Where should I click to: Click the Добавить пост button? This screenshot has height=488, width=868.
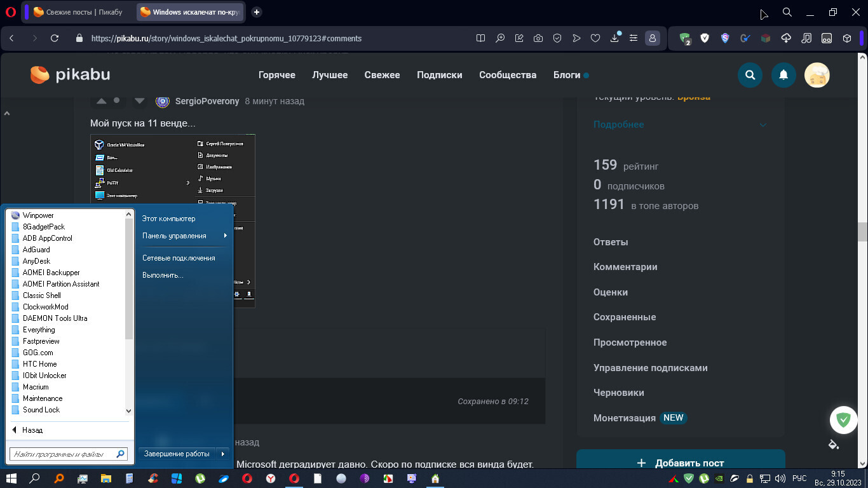[681, 463]
